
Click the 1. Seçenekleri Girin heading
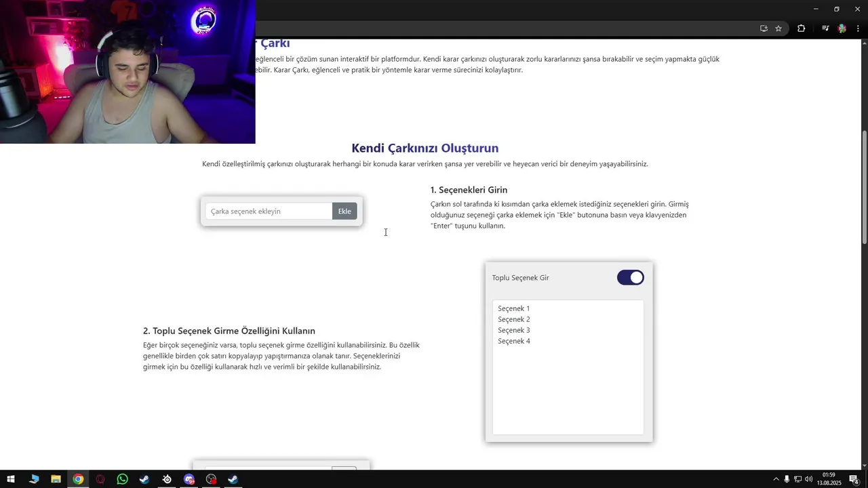469,190
